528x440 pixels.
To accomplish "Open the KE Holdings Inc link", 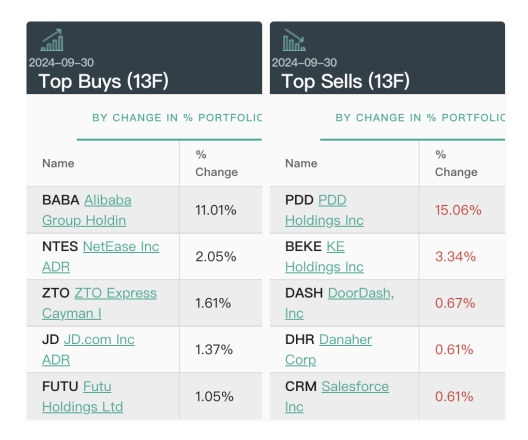I will tap(324, 257).
